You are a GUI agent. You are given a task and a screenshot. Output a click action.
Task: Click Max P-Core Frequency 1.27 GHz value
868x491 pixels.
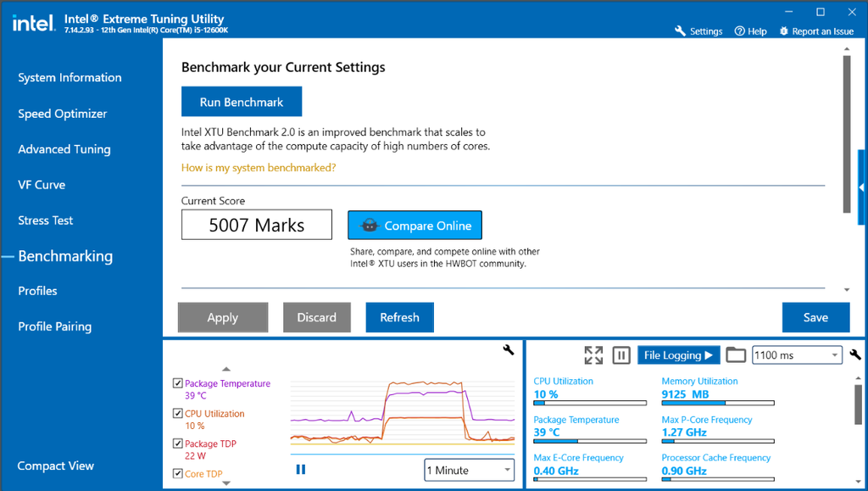(x=684, y=432)
